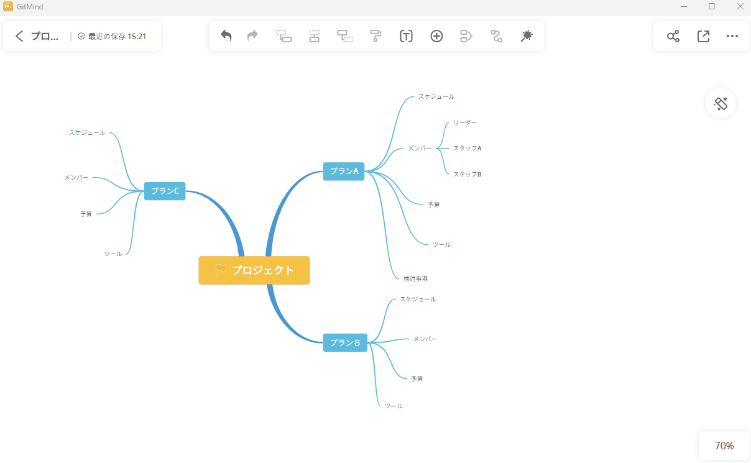Go back using the left chevron
Screen dimensions: 751x463
19,36
